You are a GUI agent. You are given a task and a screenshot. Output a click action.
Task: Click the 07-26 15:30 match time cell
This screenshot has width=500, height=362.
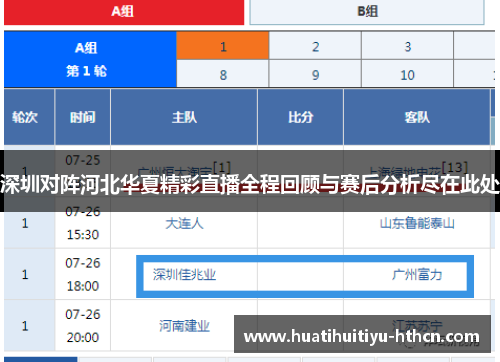click(83, 223)
